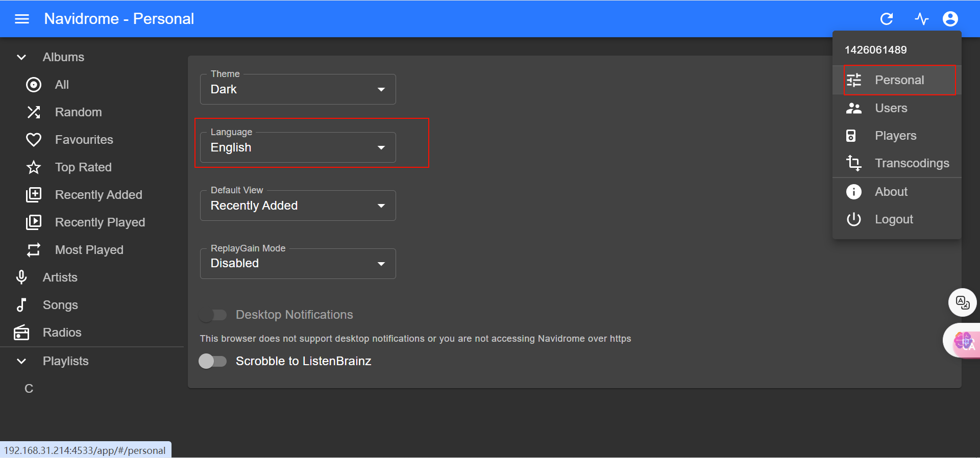Click the About info icon
The width and height of the screenshot is (980, 458).
click(854, 192)
